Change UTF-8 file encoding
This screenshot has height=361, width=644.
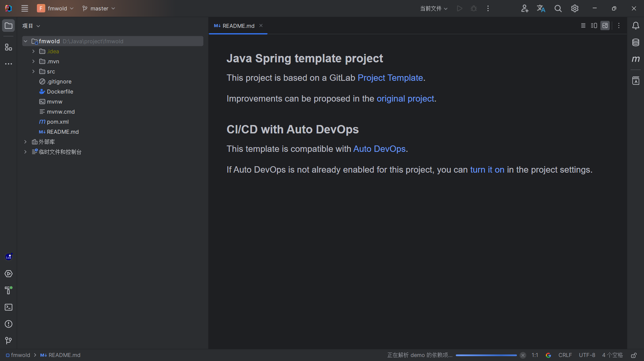coord(587,355)
